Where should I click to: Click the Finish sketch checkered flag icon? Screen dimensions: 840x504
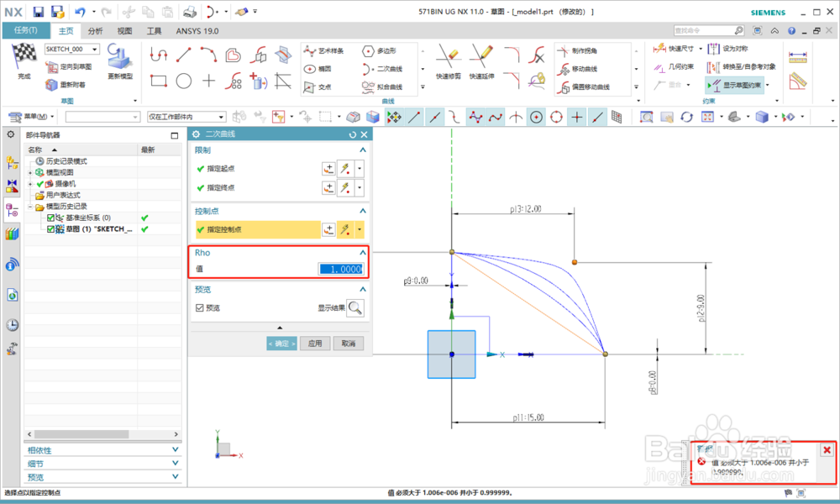point(24,55)
